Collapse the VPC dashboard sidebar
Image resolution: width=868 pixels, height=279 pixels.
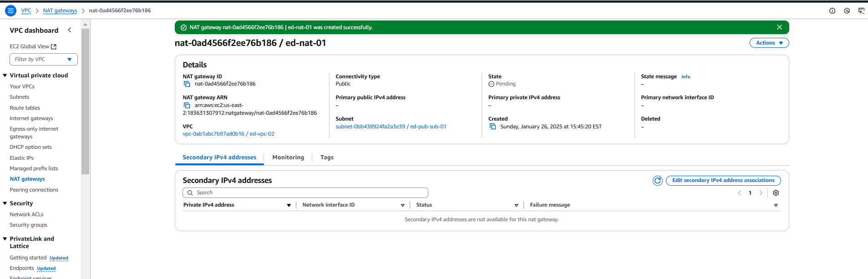[70, 30]
